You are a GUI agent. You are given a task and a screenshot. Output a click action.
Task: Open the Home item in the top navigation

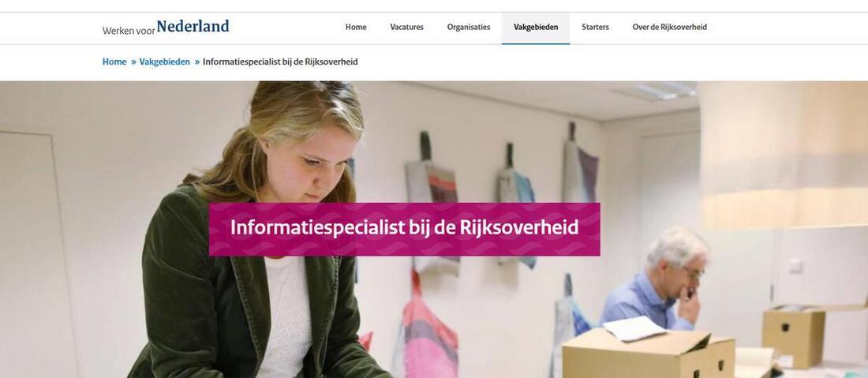(x=356, y=27)
